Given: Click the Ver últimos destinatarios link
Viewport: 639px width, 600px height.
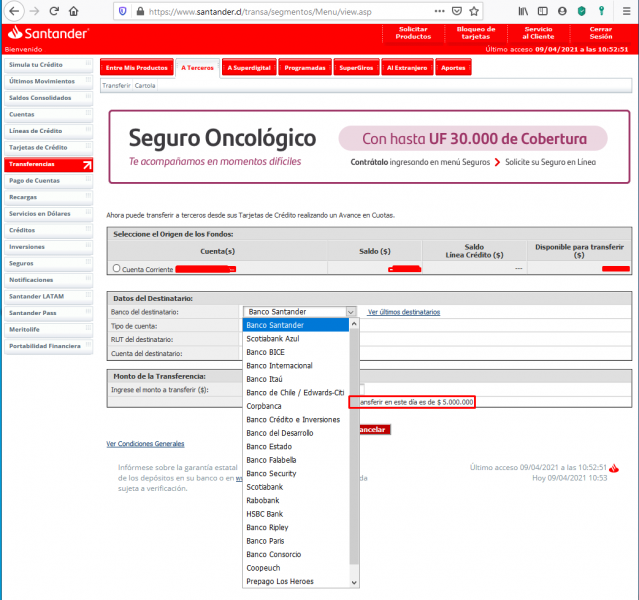Looking at the screenshot, I should click(403, 312).
